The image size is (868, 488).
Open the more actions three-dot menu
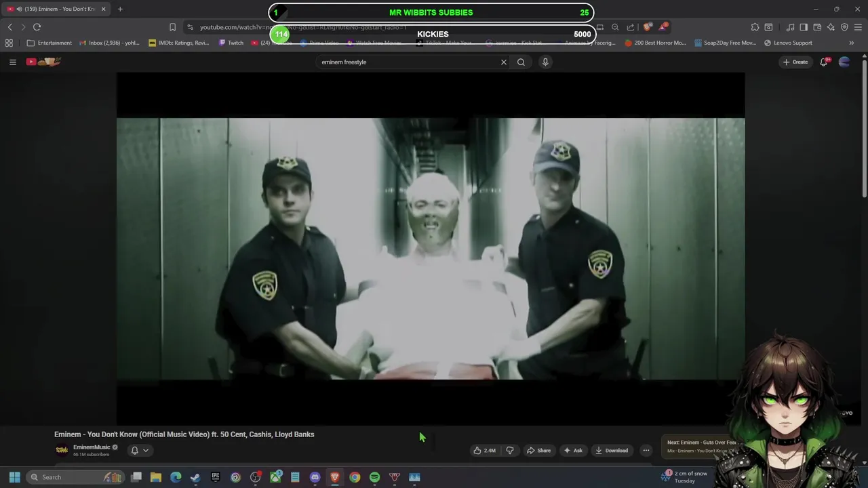tap(646, 450)
